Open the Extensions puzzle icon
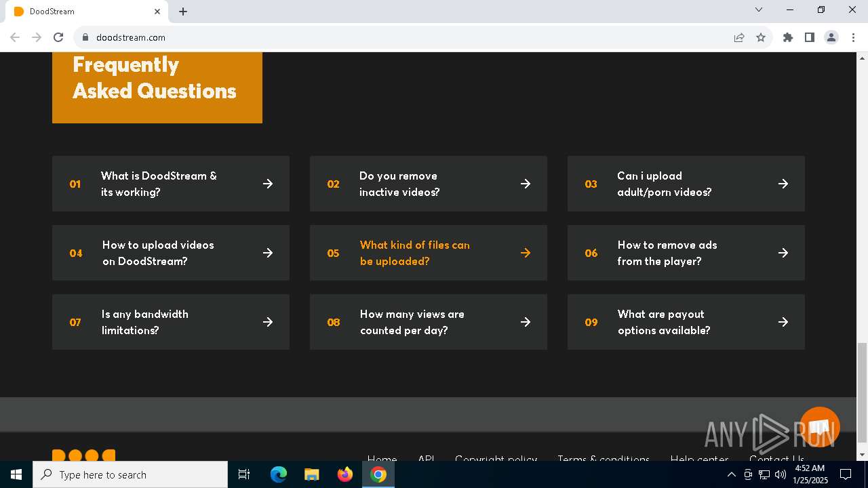The height and width of the screenshot is (488, 868). [788, 37]
